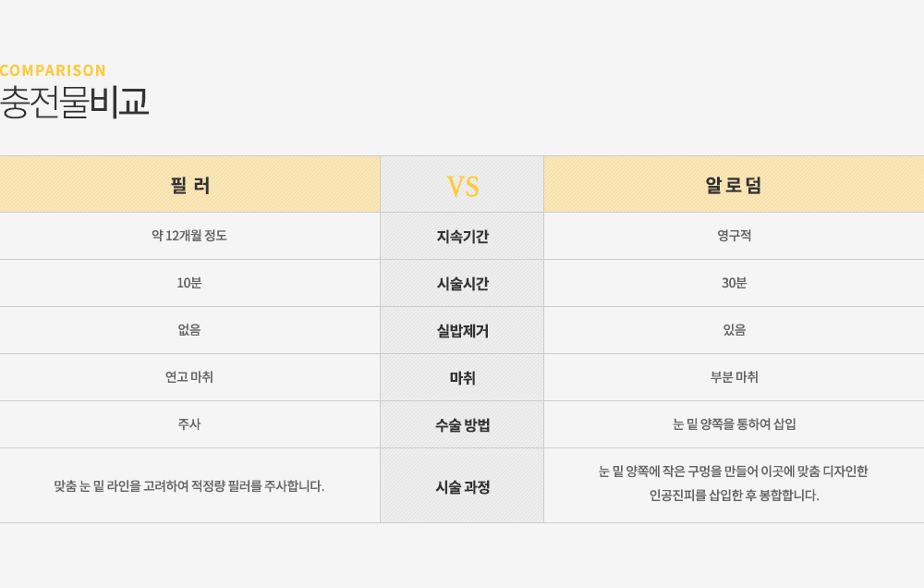924x588 pixels.
Task: Click the 영구적 cell
Action: point(734,236)
